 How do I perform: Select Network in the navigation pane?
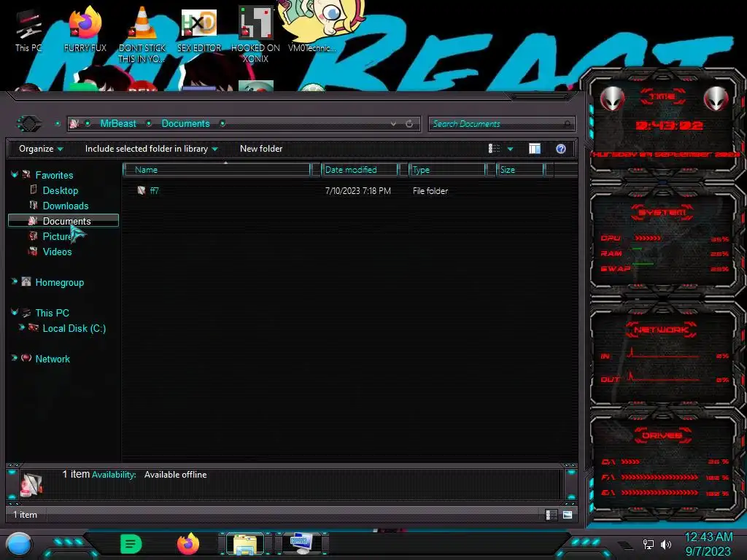53,359
